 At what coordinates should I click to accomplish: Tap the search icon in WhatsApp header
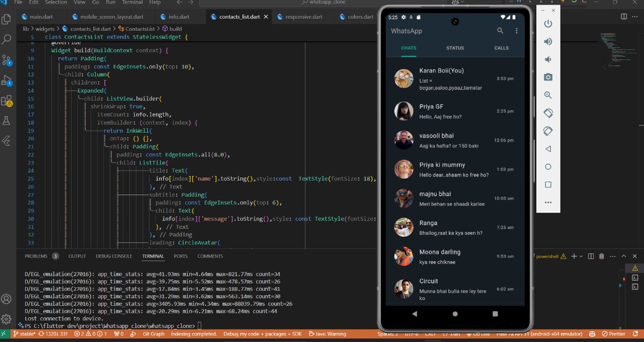click(x=500, y=31)
